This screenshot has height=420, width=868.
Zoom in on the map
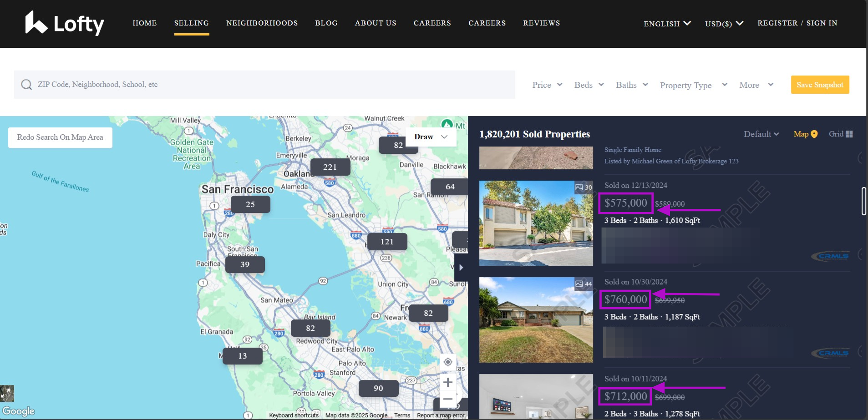(448, 382)
